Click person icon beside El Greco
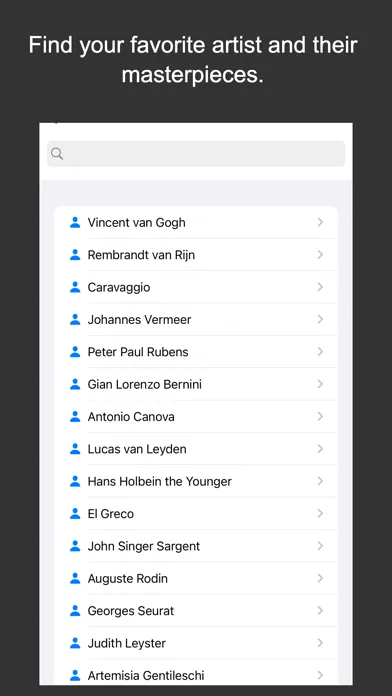Viewport: 392px width, 696px height. click(x=75, y=514)
